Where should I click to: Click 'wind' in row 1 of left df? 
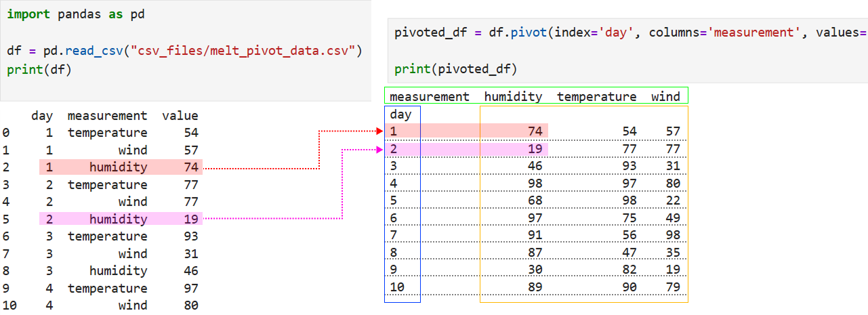[x=133, y=150]
